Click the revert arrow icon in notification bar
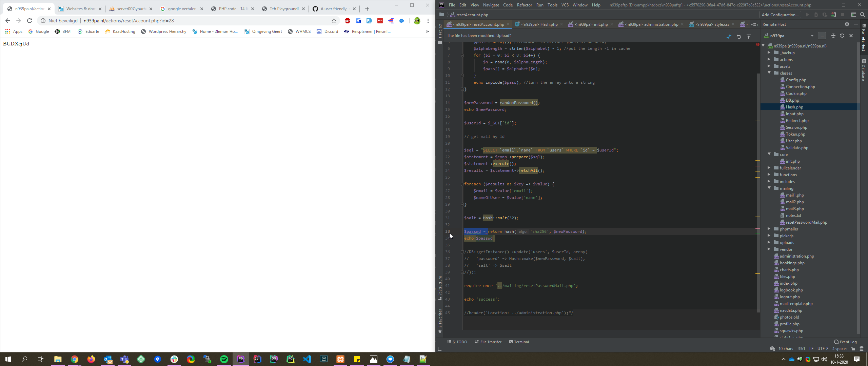This screenshot has width=868, height=366. click(x=739, y=36)
